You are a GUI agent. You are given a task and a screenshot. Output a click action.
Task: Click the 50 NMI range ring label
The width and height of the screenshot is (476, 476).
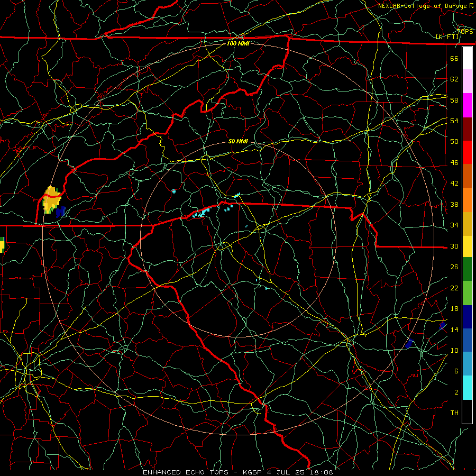(238, 141)
